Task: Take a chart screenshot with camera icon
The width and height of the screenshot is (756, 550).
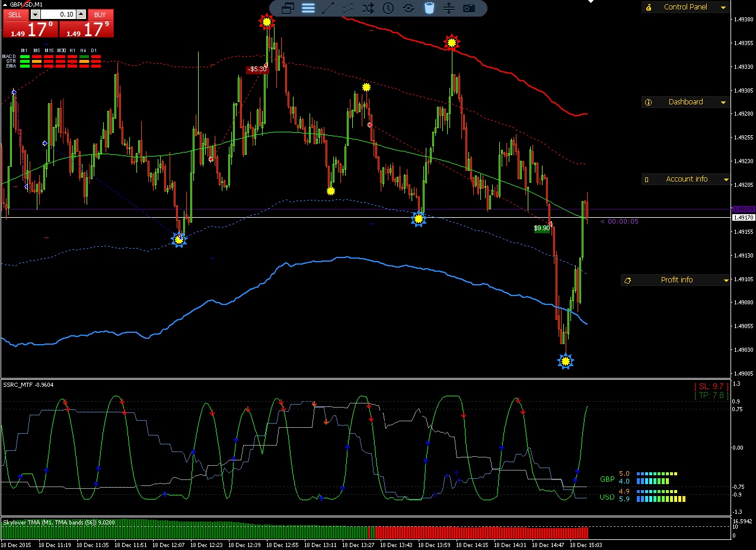Action: 469,8
